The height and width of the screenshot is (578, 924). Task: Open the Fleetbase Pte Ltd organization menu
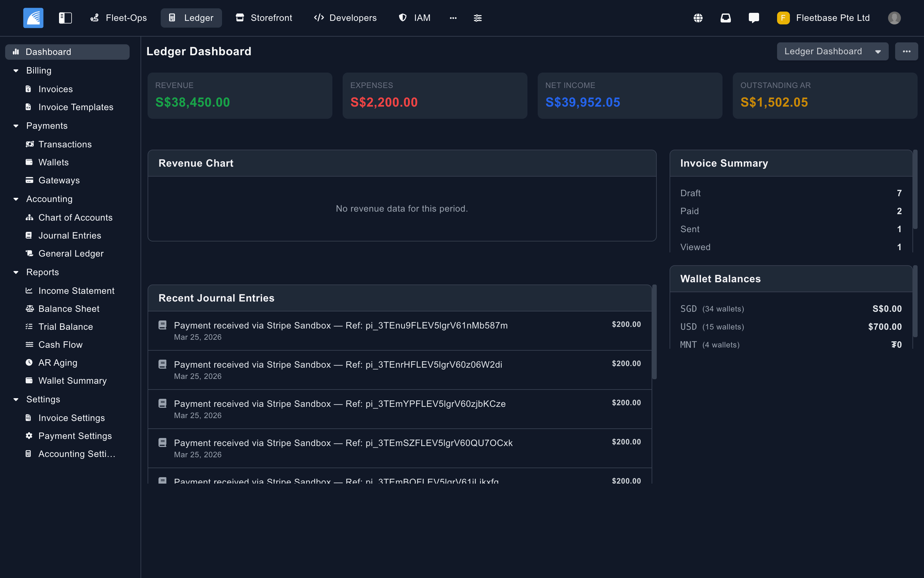(823, 18)
